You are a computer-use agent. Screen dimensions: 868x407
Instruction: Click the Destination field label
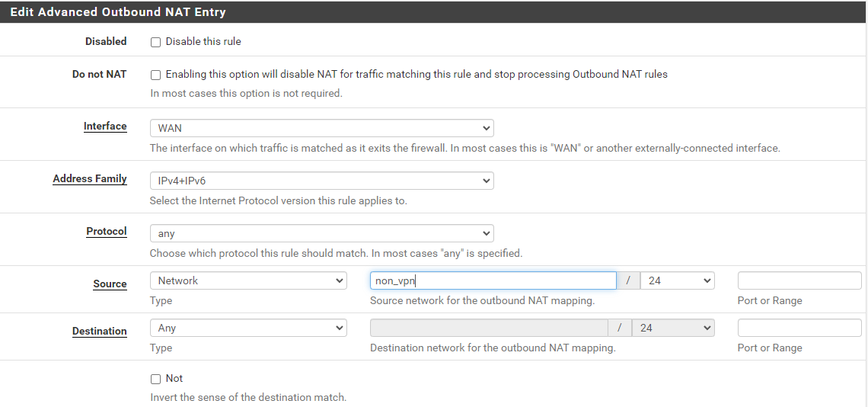[x=99, y=331]
